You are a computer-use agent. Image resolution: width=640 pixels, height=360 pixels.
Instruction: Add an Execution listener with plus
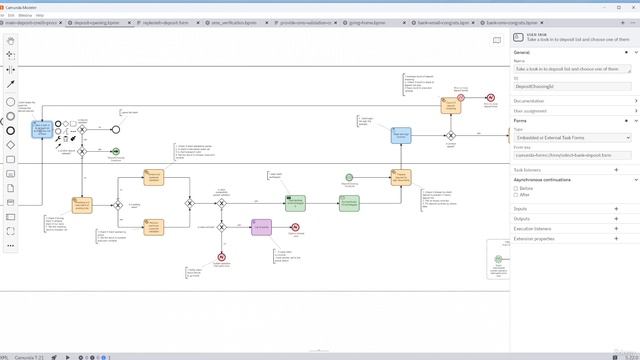616,229
